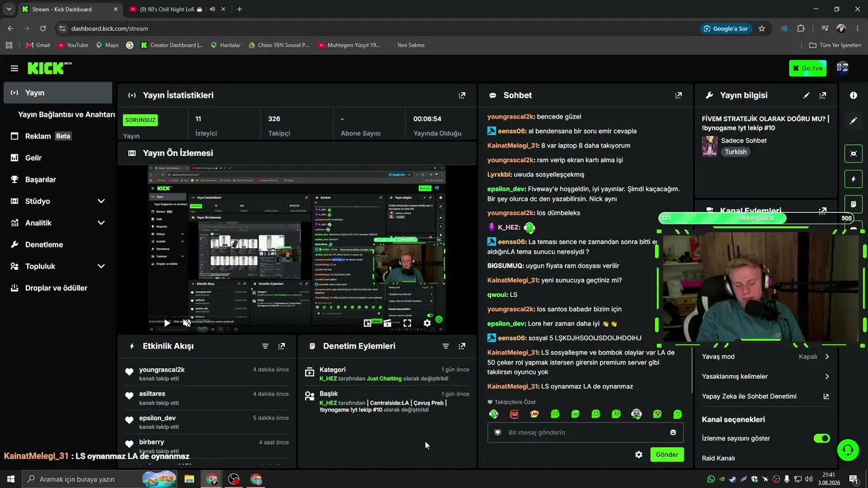Open the Gelir sidebar item
868x488 pixels.
tap(57, 158)
